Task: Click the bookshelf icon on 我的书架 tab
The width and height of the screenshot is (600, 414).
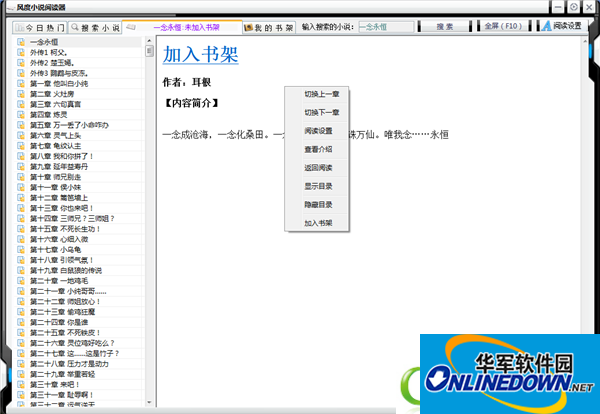Action: click(248, 28)
